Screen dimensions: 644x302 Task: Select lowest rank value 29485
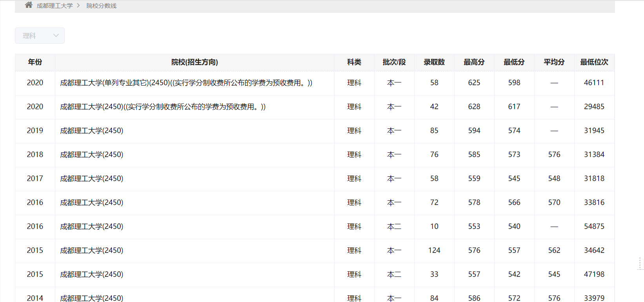tap(594, 107)
